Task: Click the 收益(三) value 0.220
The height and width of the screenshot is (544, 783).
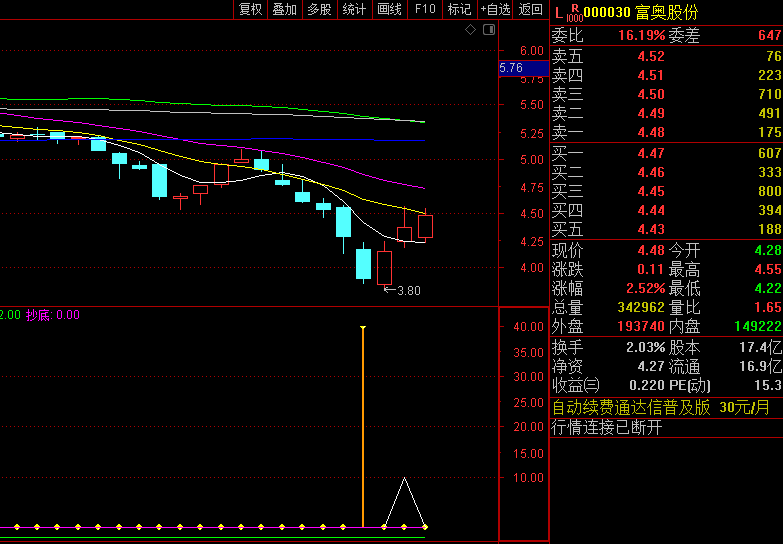Action: coord(647,386)
